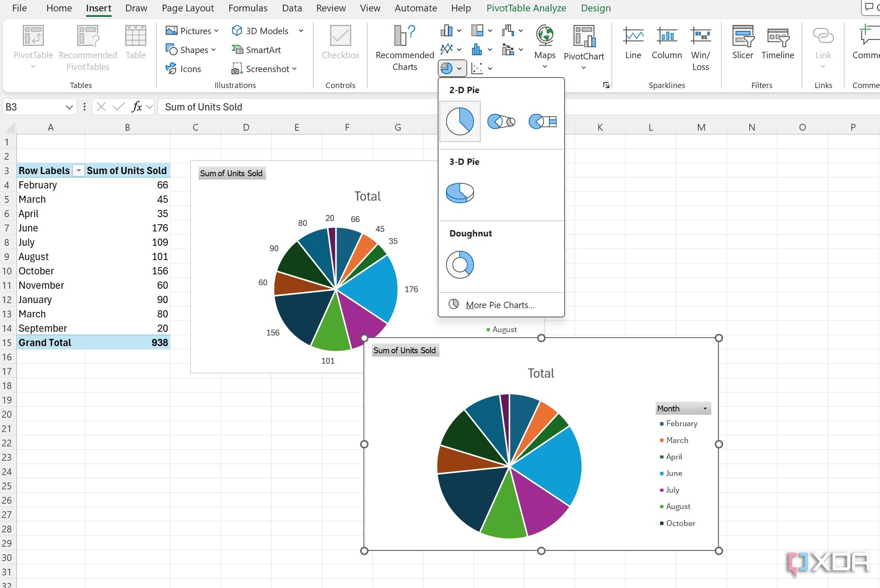This screenshot has width=880, height=588.
Task: Expand the Month filter dropdown
Action: tap(705, 408)
